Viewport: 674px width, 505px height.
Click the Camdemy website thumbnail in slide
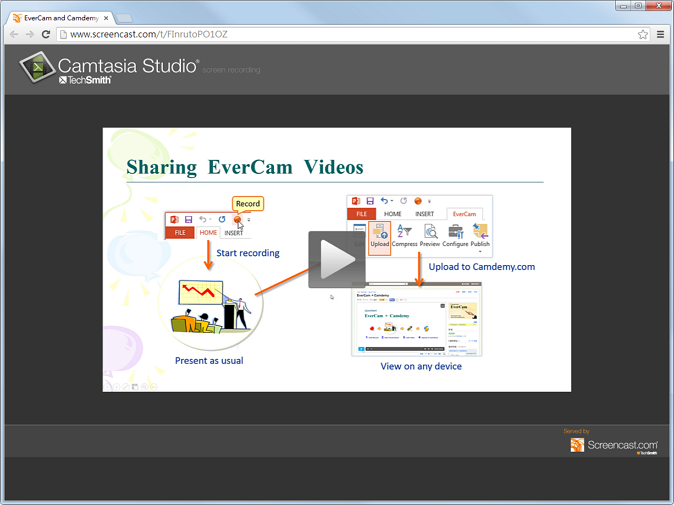[x=416, y=322]
